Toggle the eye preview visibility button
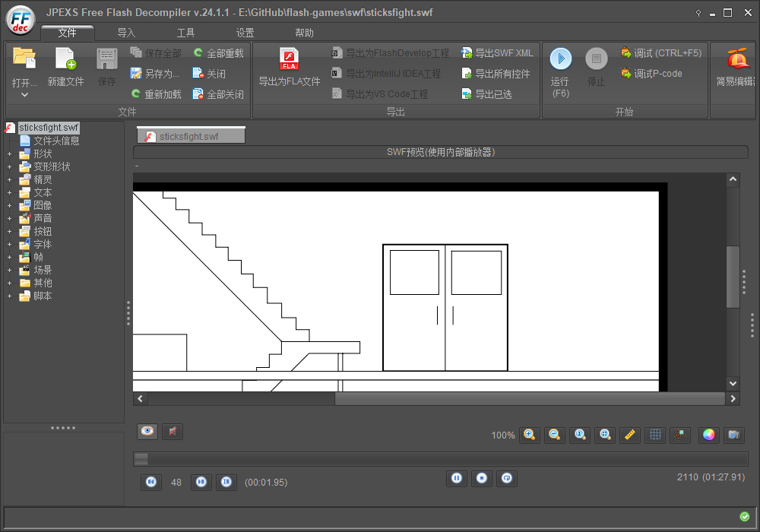The height and width of the screenshot is (532, 760). coord(147,431)
